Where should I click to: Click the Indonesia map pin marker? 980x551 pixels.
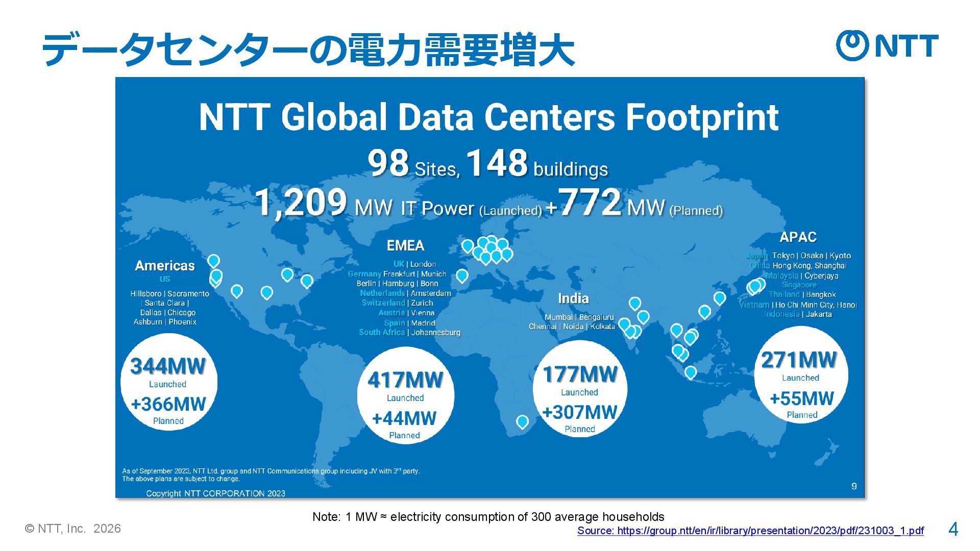(690, 372)
